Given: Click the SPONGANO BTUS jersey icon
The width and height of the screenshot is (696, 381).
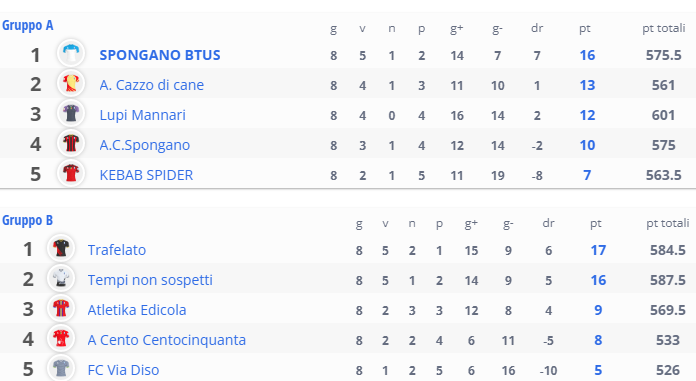Looking at the screenshot, I should click(x=71, y=53).
